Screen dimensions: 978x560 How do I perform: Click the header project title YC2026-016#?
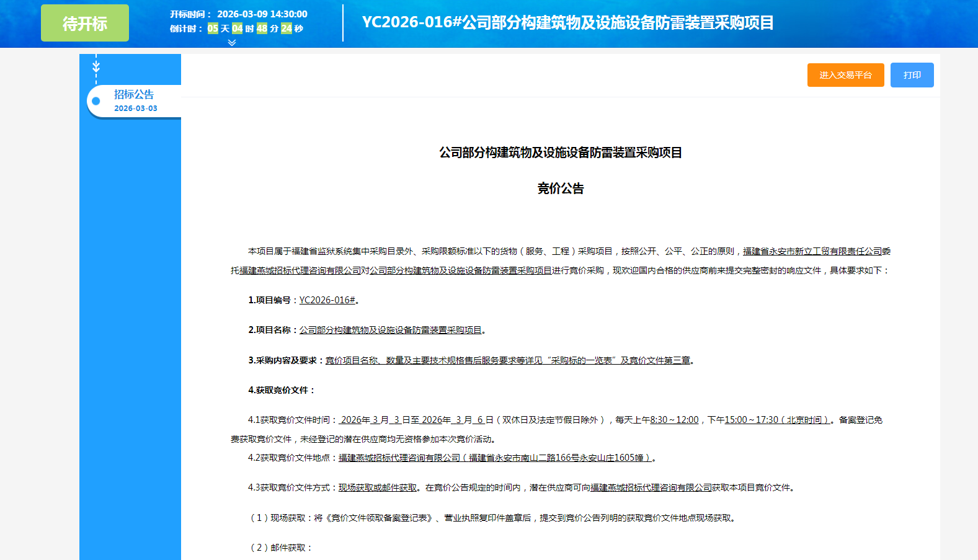(567, 23)
